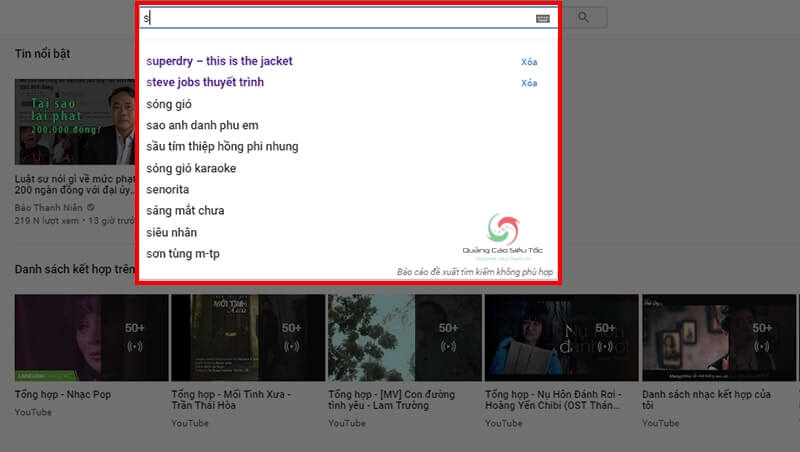800x452 pixels.
Task: Choose the 'sơn tùng m-tp' suggestion
Action: [183, 254]
